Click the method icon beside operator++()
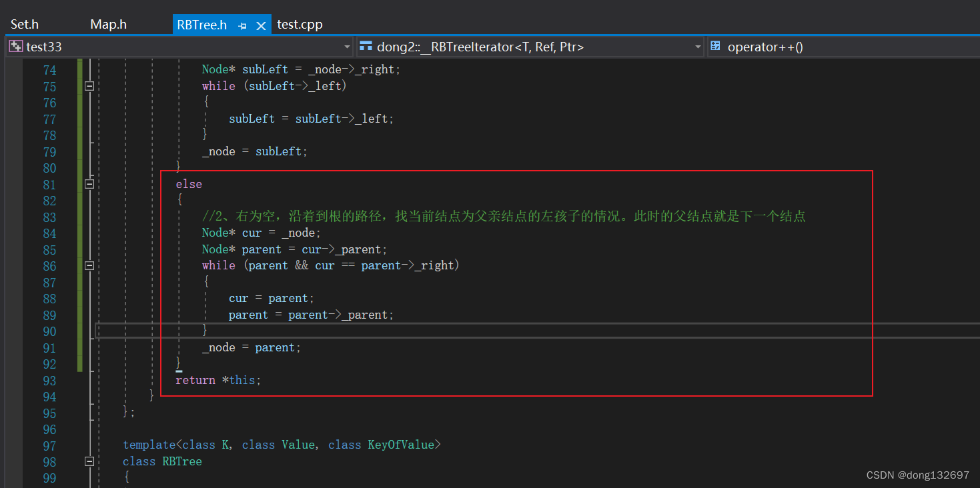The height and width of the screenshot is (488, 980). [716, 47]
